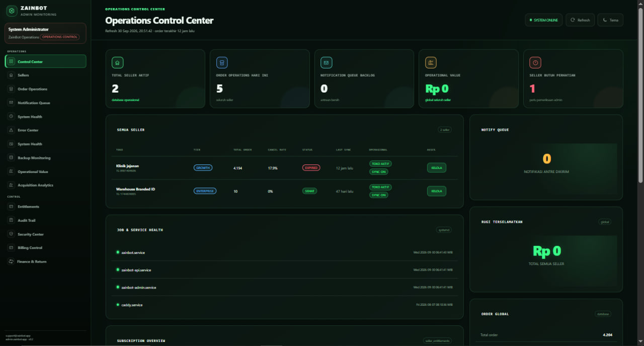Image resolution: width=644 pixels, height=346 pixels.
Task: Click the OPERATIONS CONTROL role badge
Action: 60,37
